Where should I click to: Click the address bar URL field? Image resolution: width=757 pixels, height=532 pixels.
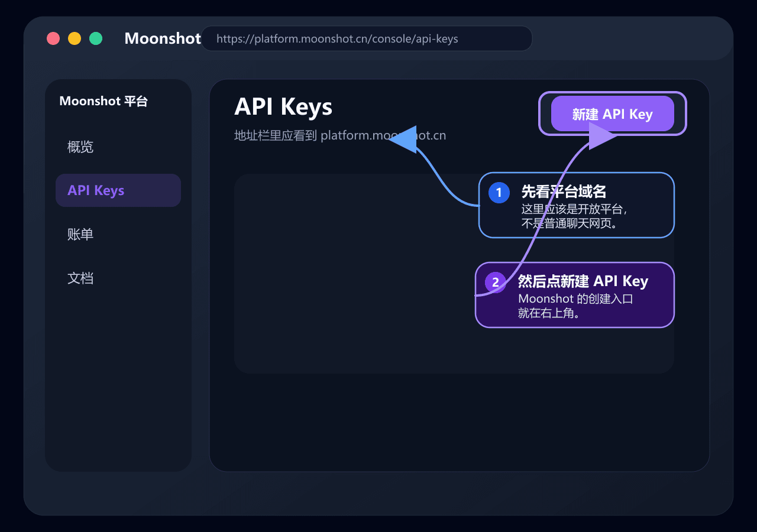pyautogui.click(x=367, y=38)
